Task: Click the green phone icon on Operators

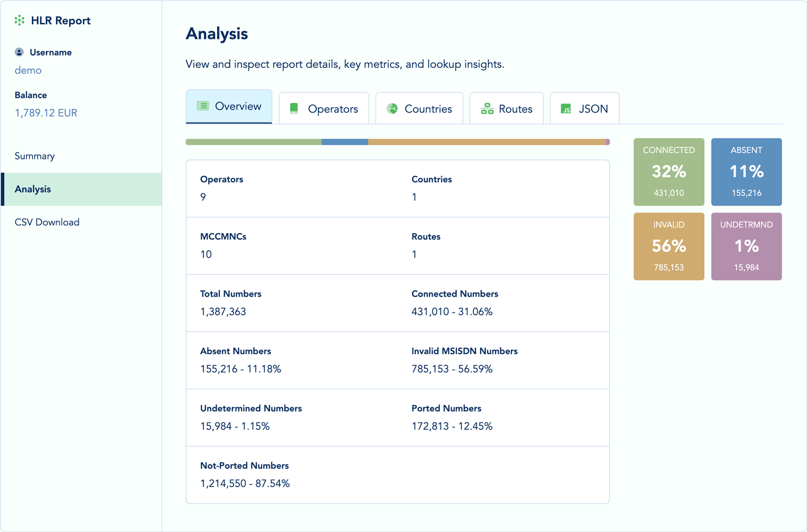Action: (x=294, y=109)
